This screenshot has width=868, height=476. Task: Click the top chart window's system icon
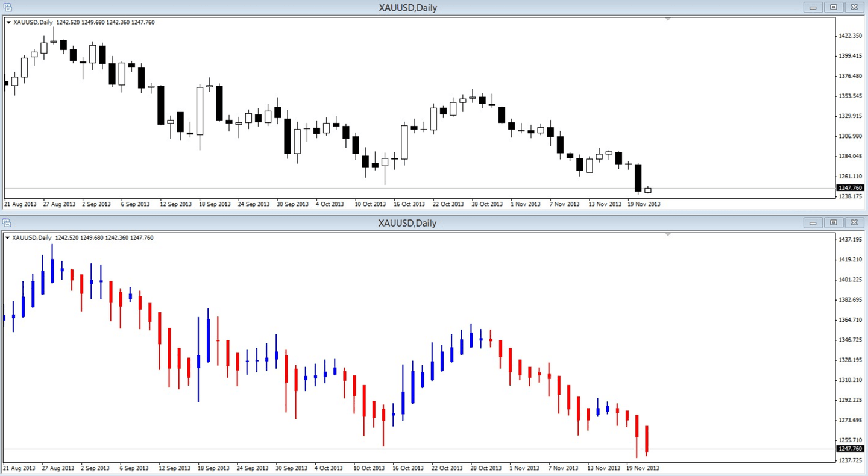(x=7, y=8)
